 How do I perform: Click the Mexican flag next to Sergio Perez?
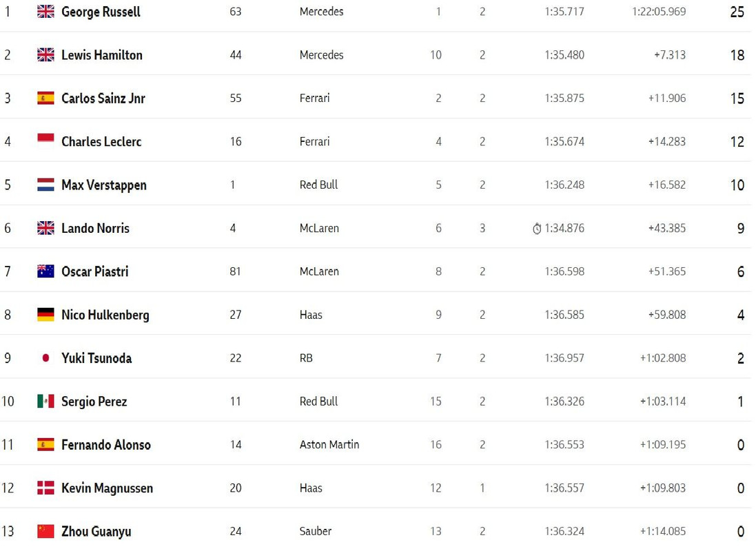45,401
